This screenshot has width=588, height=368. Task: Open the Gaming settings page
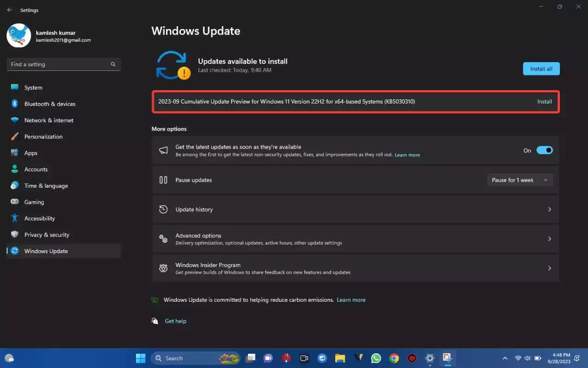click(x=34, y=202)
